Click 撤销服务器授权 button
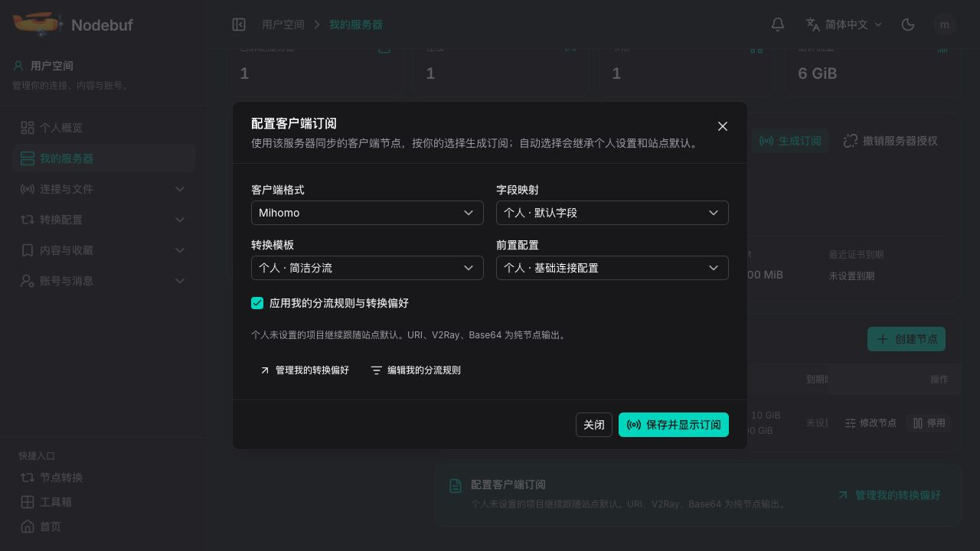This screenshot has width=980, height=551. 890,141
